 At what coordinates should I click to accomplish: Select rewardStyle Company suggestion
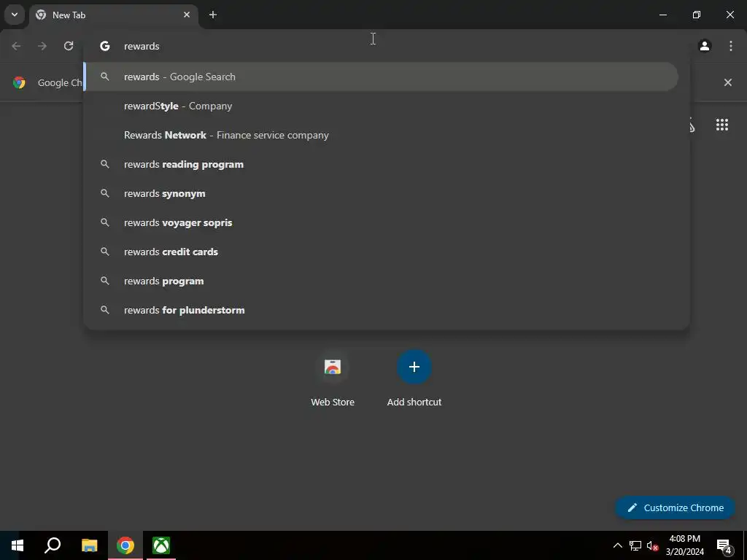coord(381,106)
